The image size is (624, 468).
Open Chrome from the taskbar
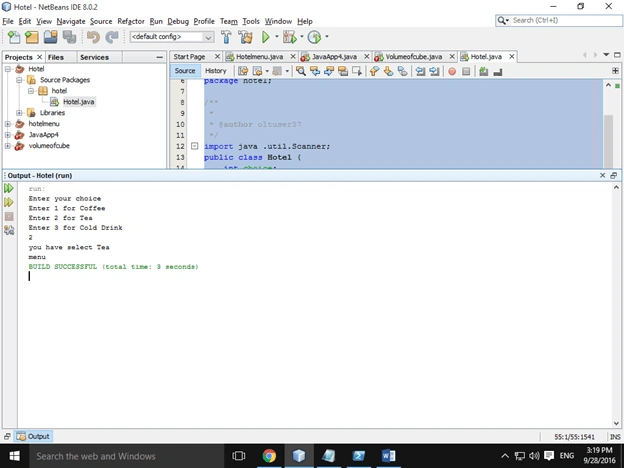269,456
